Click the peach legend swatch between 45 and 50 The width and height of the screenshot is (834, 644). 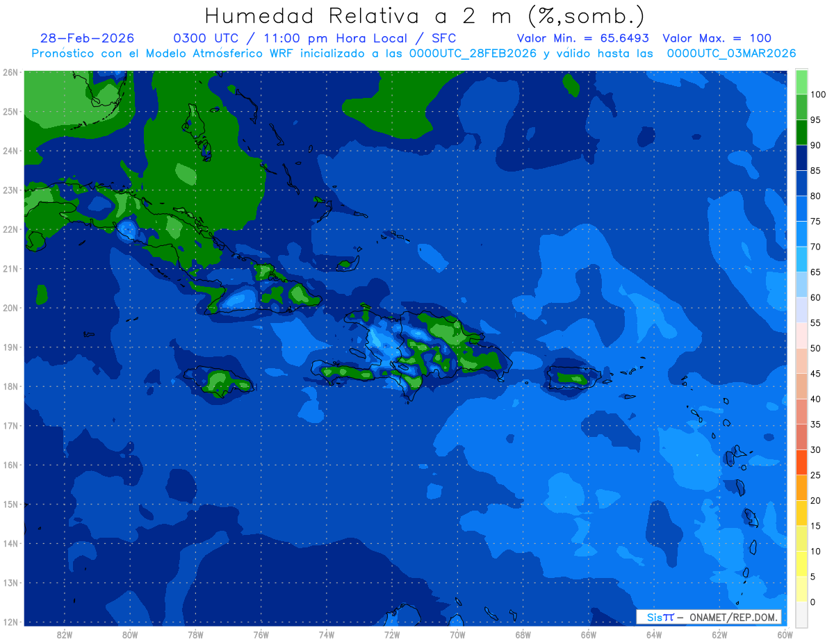pyautogui.click(x=801, y=361)
